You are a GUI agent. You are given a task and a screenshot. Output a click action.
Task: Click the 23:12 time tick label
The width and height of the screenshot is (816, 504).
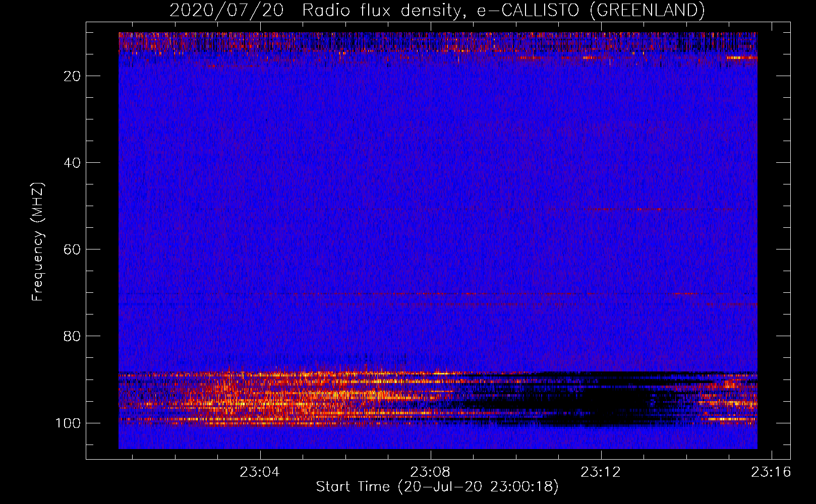click(x=601, y=472)
